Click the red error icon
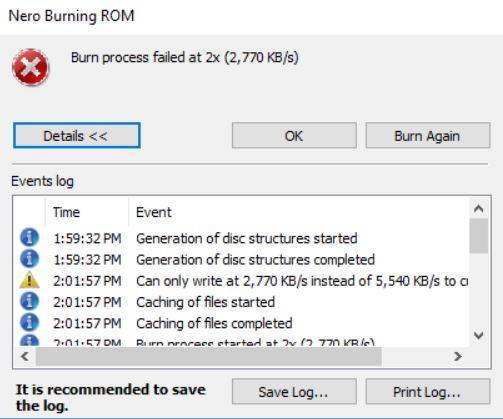This screenshot has height=419, width=503. [30, 67]
